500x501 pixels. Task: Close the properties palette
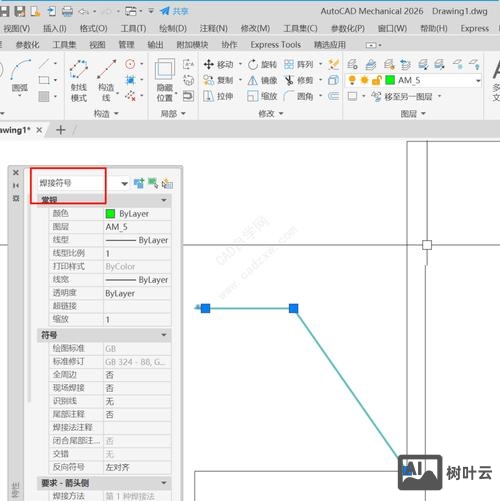tap(16, 172)
